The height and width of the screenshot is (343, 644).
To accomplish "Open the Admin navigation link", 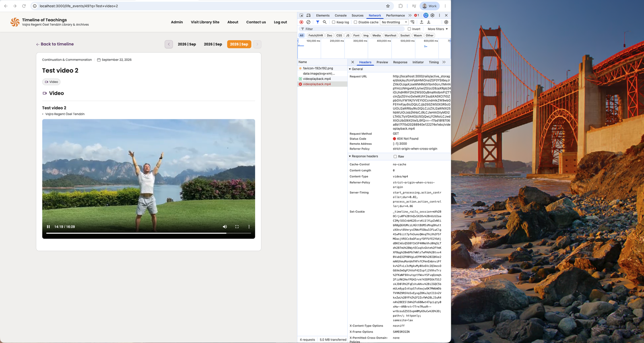I will coord(177,22).
